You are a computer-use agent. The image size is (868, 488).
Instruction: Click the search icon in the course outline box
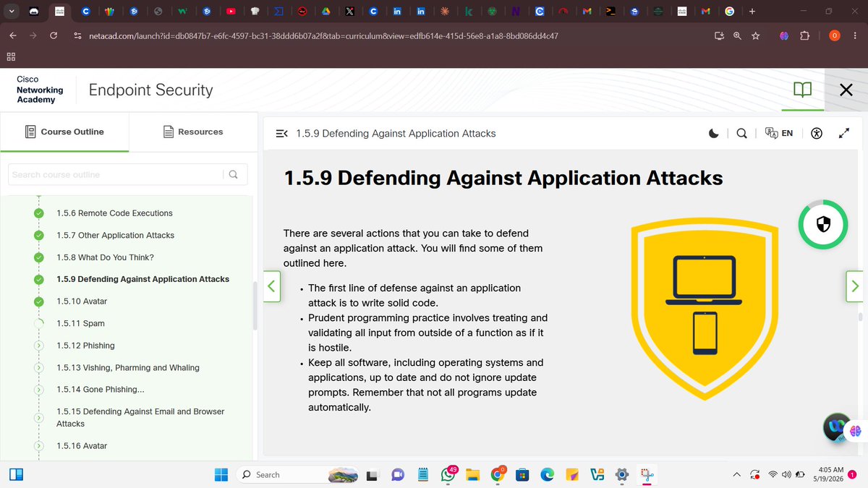[233, 174]
